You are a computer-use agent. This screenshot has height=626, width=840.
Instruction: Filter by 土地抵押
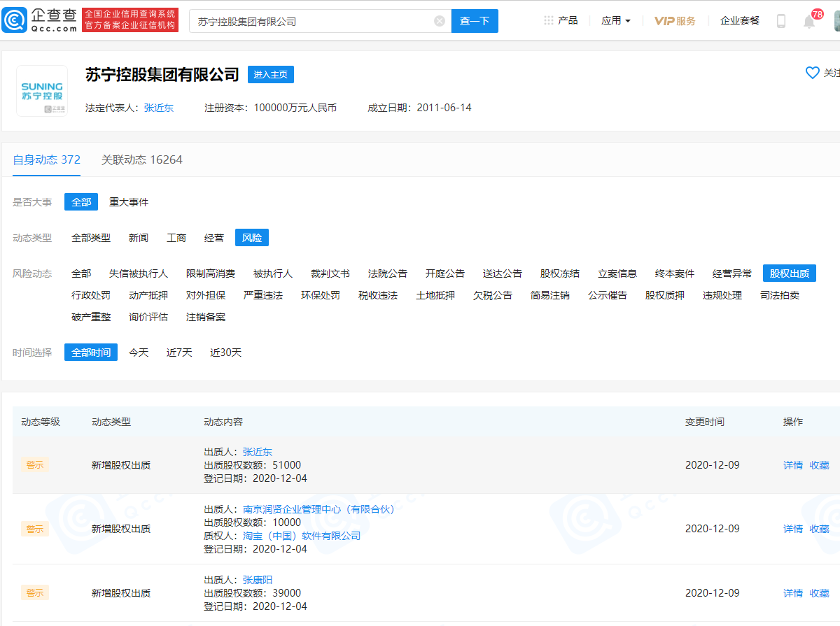(435, 295)
